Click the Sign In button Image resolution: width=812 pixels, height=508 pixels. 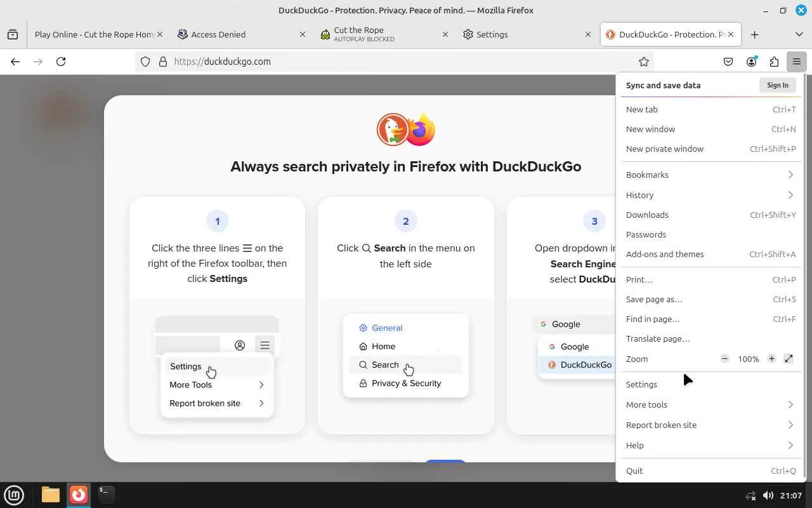[x=777, y=85]
